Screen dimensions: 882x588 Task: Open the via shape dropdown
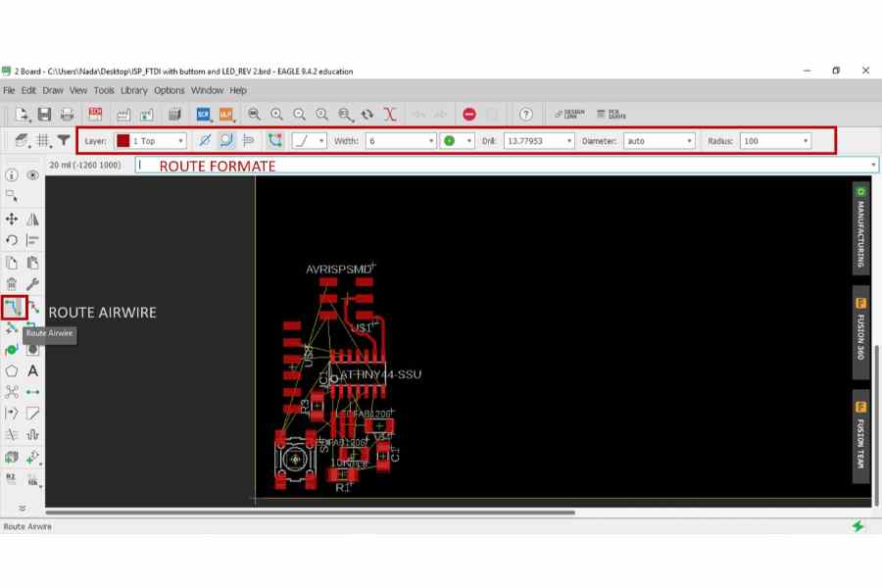pyautogui.click(x=458, y=141)
